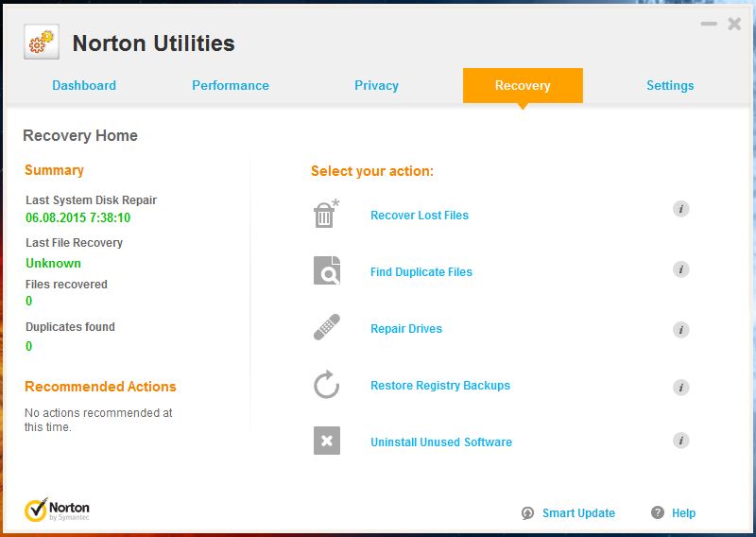Open info for Find Duplicate Files
756x537 pixels.
[x=680, y=269]
